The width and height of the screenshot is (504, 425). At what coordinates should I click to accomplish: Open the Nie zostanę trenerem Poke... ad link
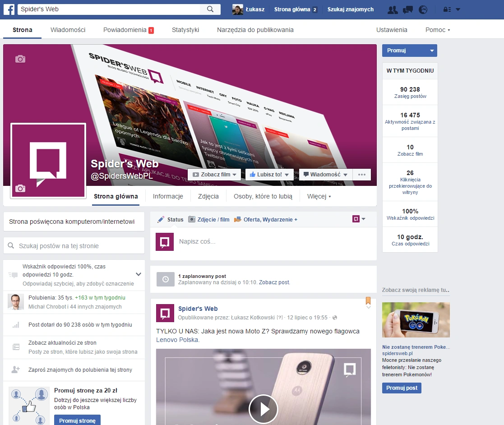416,347
